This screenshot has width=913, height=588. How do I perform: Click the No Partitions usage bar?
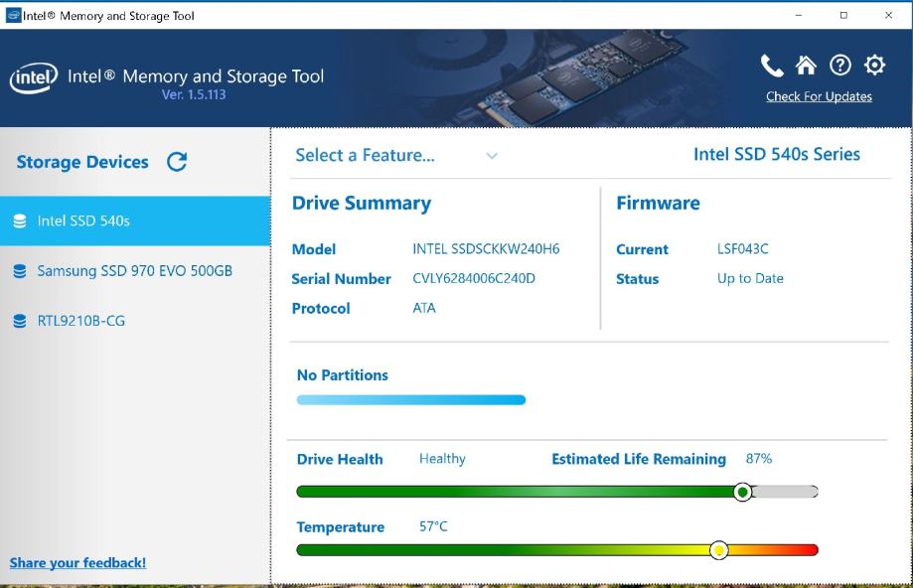tap(410, 400)
